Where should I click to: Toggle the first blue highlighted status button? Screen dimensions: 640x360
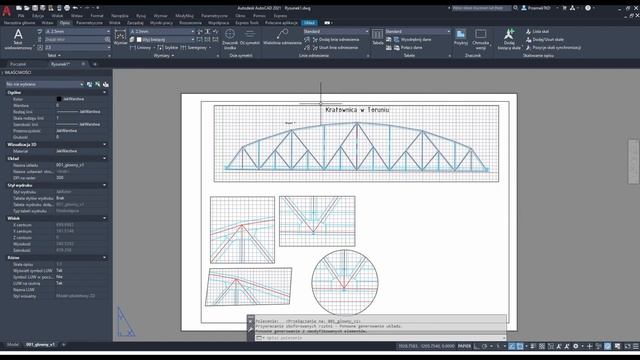click(x=511, y=346)
